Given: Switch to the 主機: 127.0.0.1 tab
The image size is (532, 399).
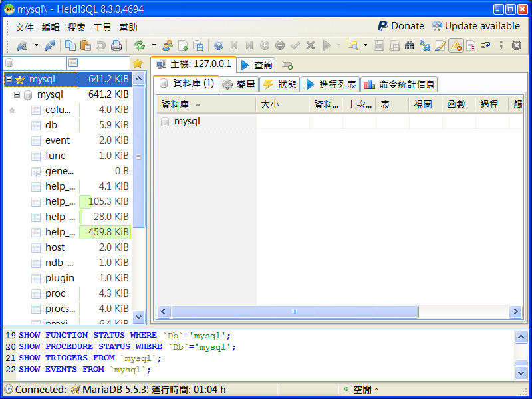Looking at the screenshot, I should [194, 64].
